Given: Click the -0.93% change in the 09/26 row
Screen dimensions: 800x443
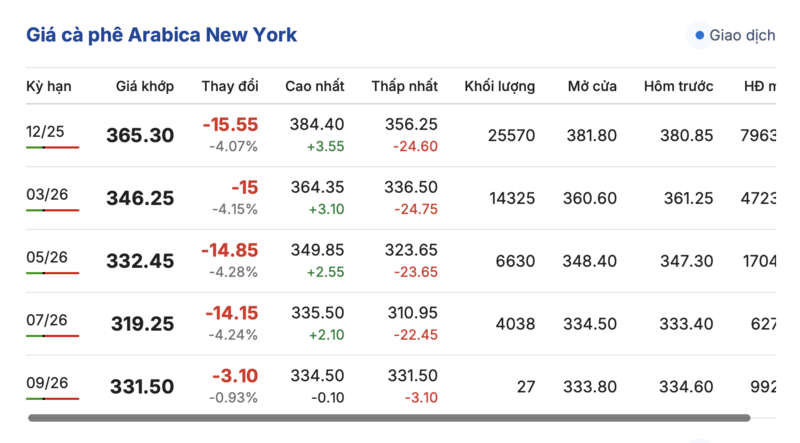Looking at the screenshot, I should click(x=234, y=397).
